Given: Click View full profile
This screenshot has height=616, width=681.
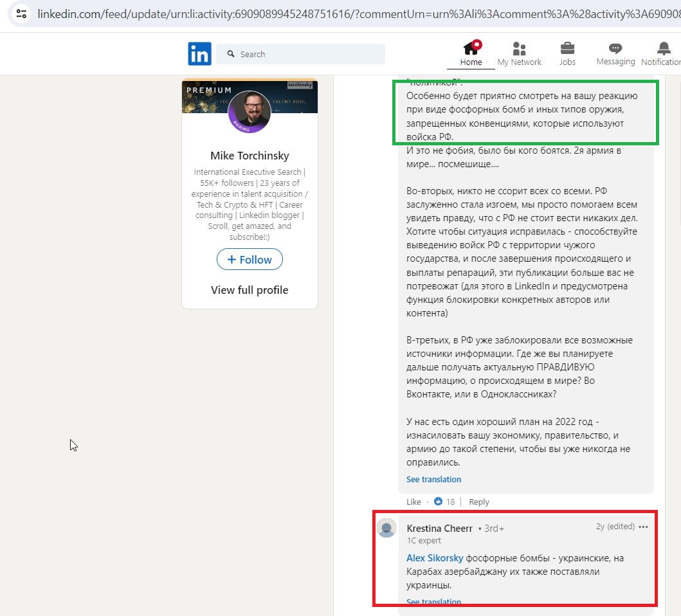Looking at the screenshot, I should 250,290.
